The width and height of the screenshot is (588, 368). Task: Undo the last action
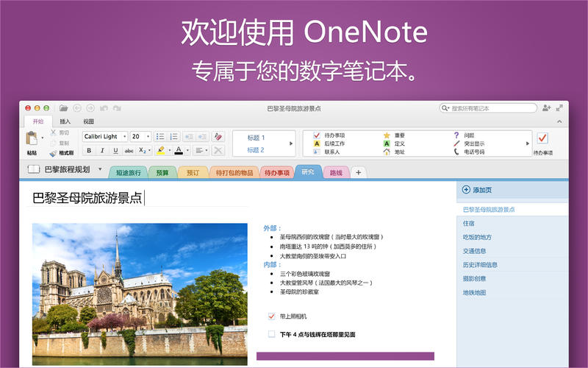[x=104, y=108]
